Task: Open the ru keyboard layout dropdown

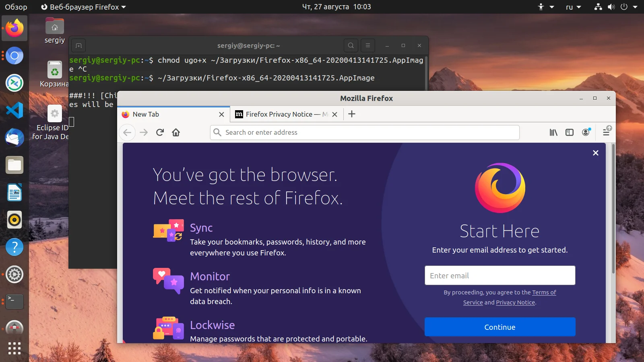Action: point(573,7)
